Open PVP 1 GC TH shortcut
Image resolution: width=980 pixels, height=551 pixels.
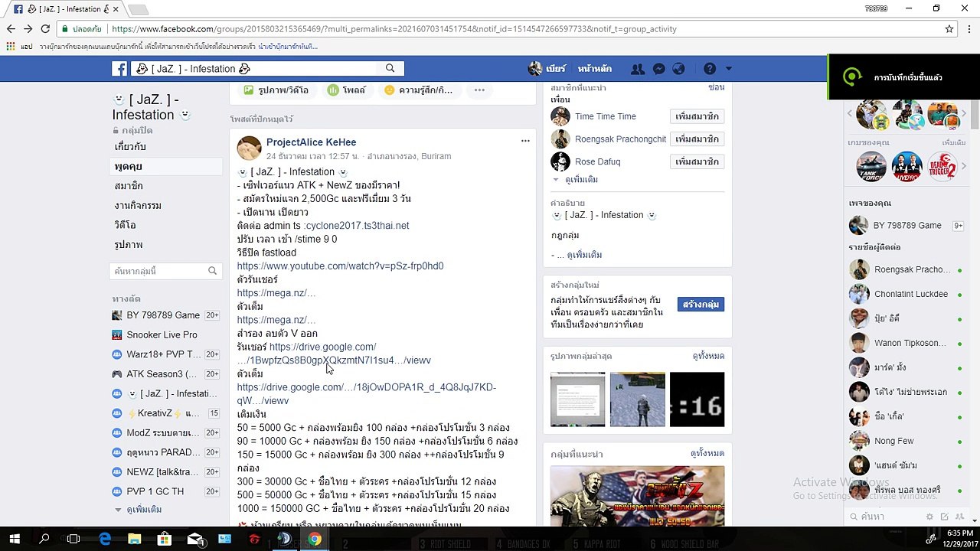(155, 491)
